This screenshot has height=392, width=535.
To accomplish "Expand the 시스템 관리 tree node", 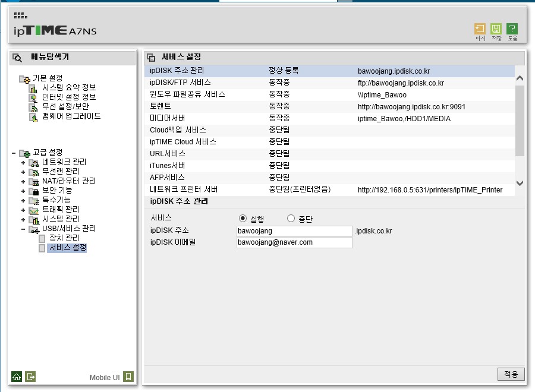I will coord(23,220).
